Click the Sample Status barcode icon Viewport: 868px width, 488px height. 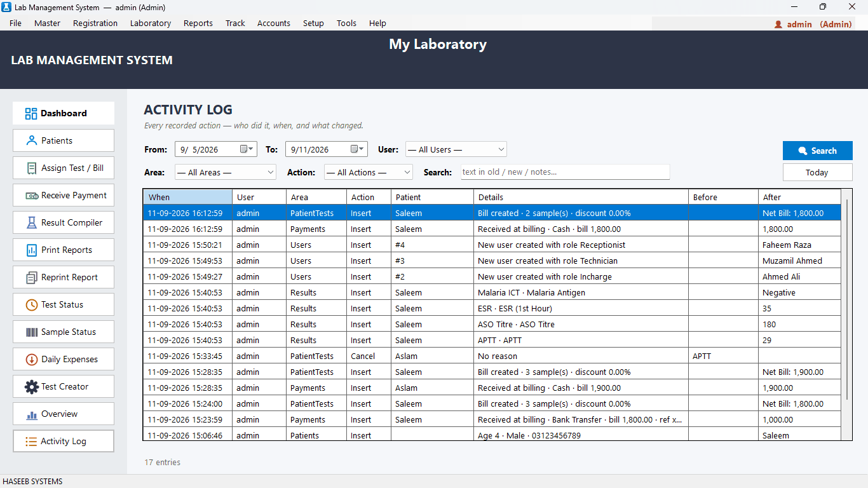(x=32, y=332)
